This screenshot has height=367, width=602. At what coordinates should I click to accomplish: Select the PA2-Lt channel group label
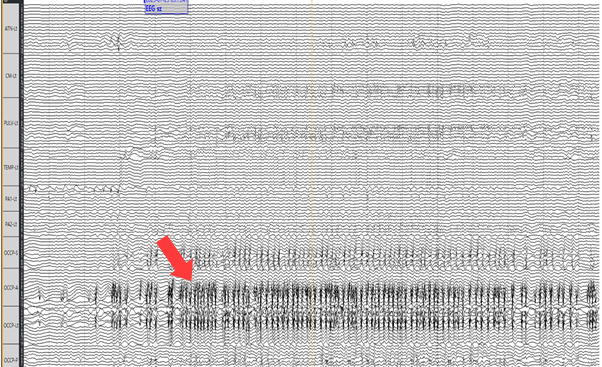coord(11,224)
